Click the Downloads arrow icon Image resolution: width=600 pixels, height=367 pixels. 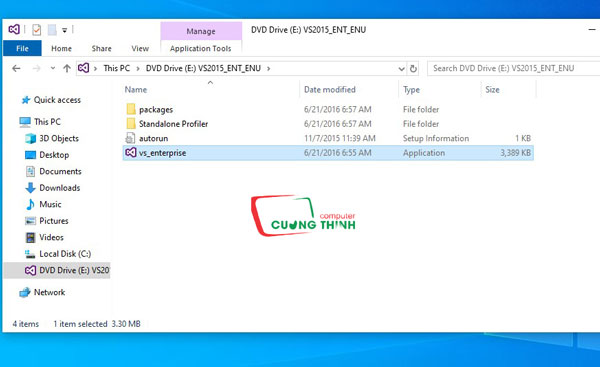tap(30, 188)
